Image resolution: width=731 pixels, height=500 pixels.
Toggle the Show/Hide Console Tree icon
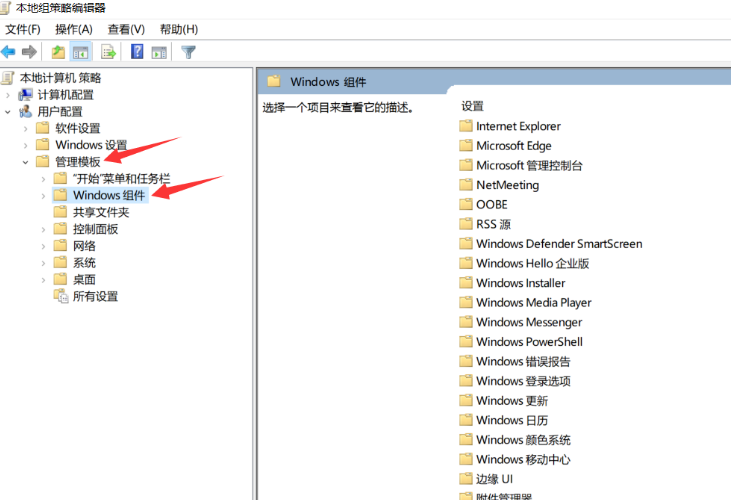(x=80, y=52)
